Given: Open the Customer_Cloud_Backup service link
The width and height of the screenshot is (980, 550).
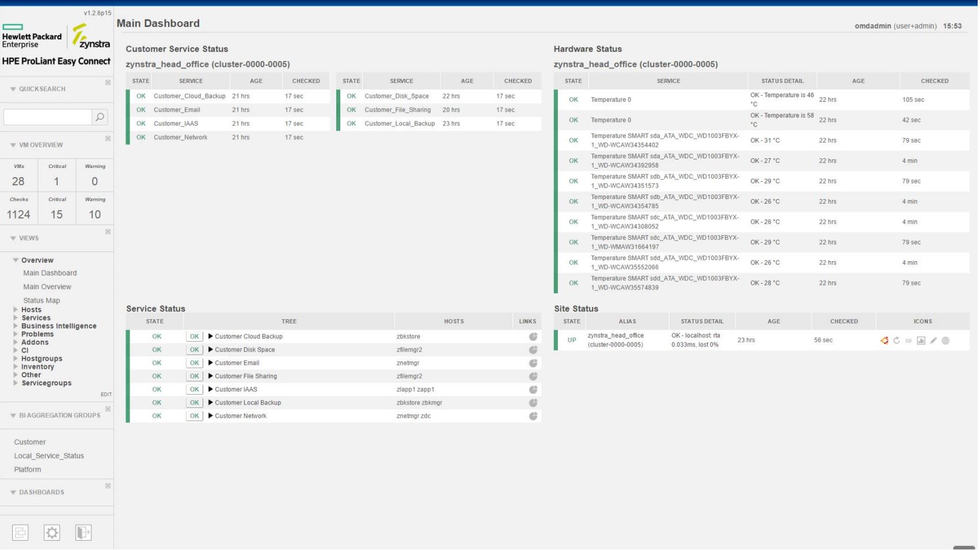Looking at the screenshot, I should 189,96.
